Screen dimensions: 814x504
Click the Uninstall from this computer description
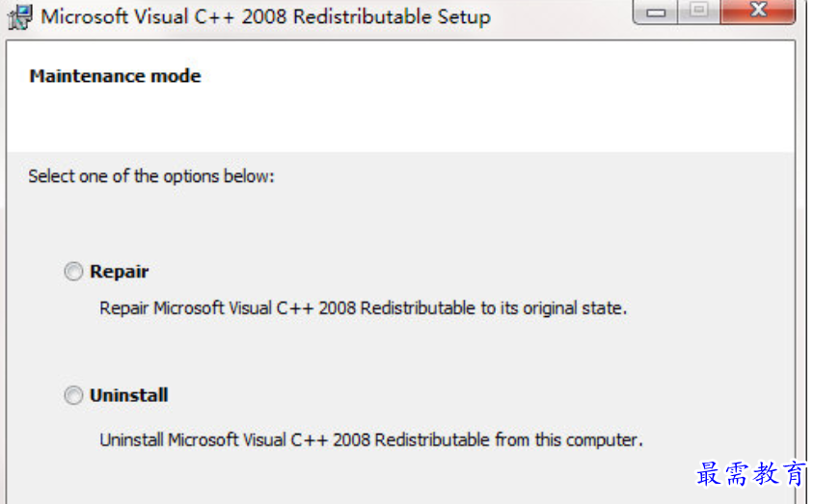coord(371,439)
